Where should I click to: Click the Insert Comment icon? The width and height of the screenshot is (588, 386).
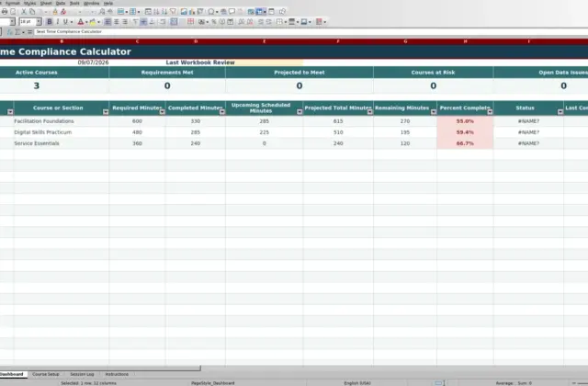(x=232, y=12)
